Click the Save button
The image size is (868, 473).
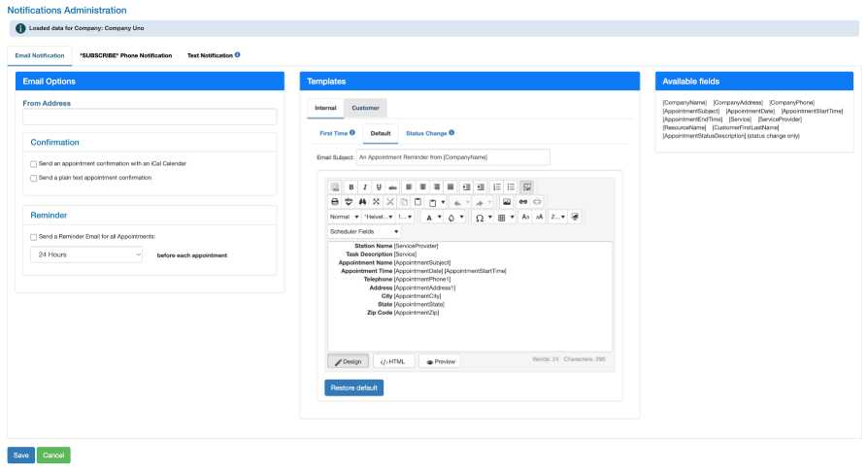[20, 455]
